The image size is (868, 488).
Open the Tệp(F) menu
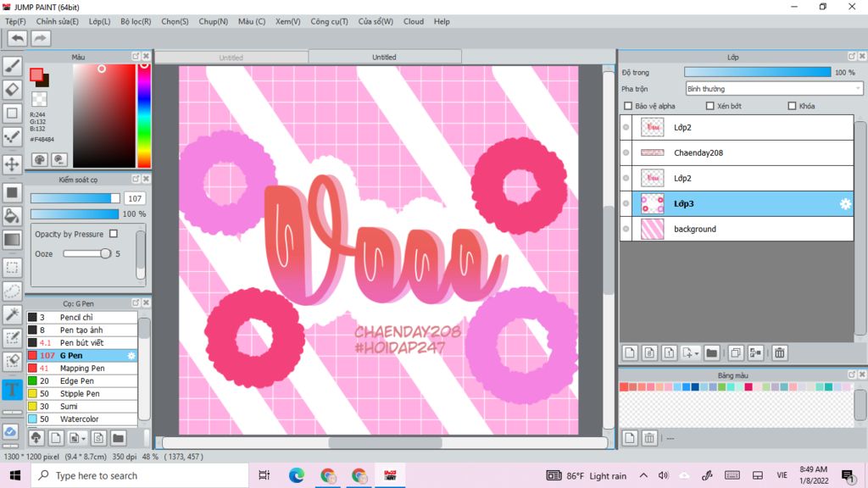tap(15, 21)
